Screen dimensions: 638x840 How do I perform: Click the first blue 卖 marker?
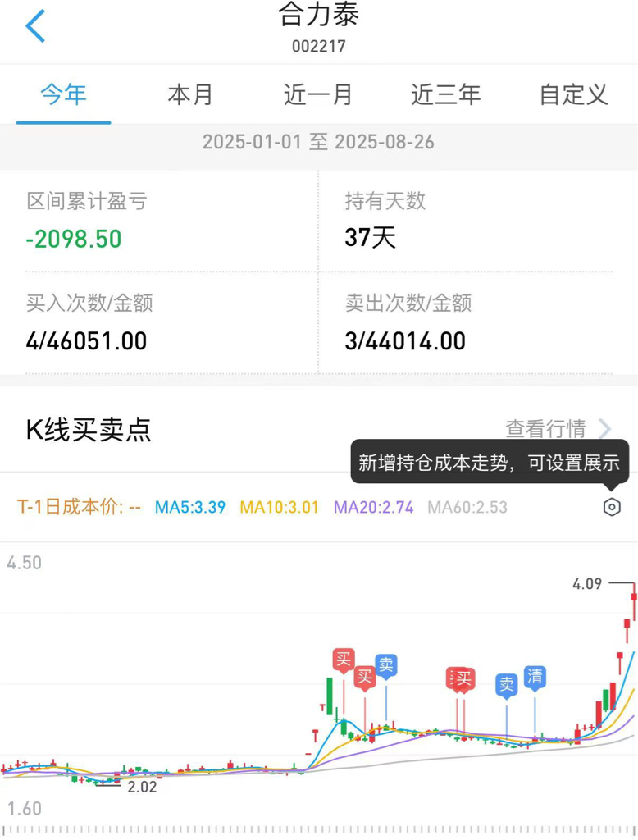coord(385,666)
